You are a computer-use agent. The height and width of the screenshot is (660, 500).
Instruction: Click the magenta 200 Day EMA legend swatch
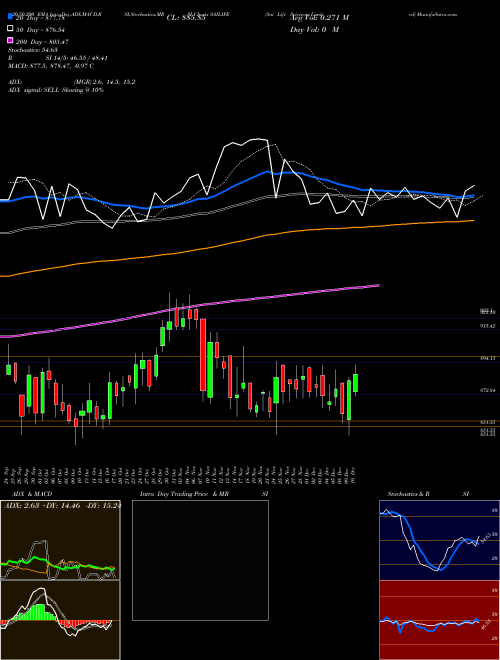point(11,41)
